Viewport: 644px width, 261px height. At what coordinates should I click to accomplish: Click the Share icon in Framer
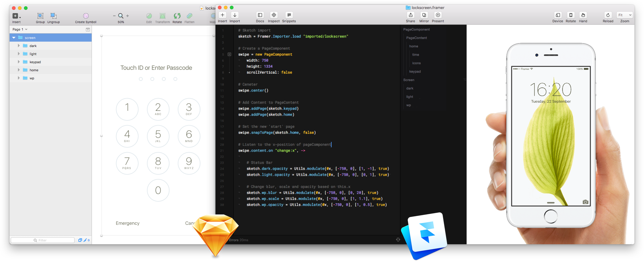pos(410,15)
